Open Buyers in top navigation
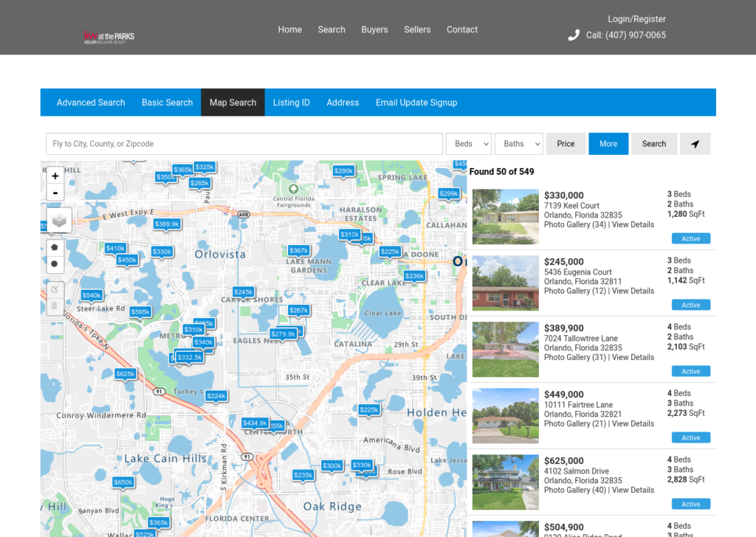This screenshot has width=756, height=537. tap(374, 30)
